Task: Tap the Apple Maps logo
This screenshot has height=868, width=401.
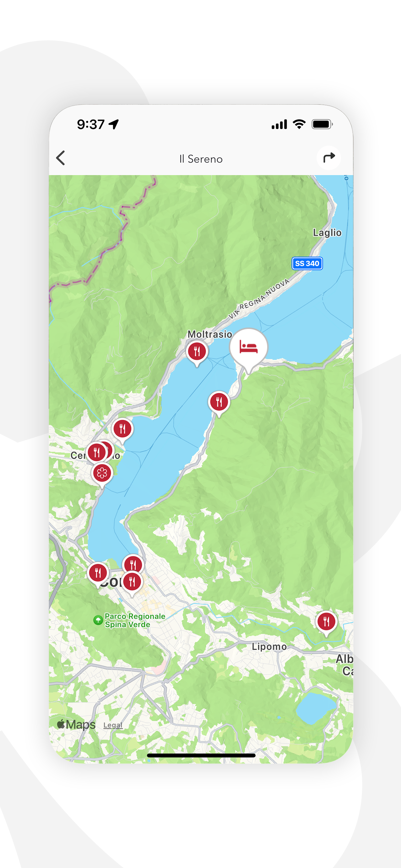Action: click(x=76, y=724)
